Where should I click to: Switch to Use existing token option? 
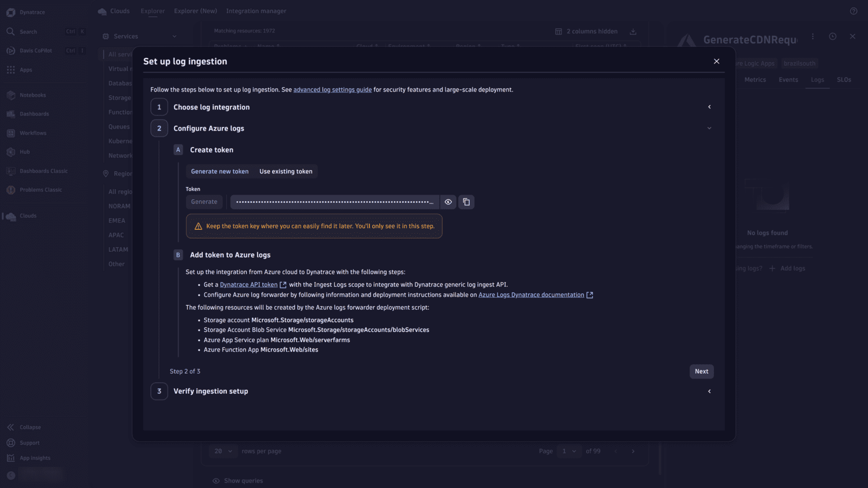click(285, 171)
